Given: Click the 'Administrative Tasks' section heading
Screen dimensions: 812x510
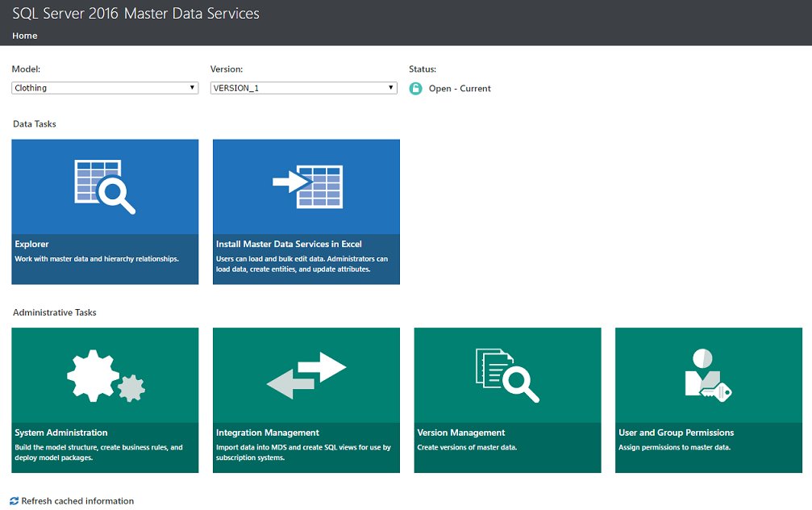Looking at the screenshot, I should point(54,312).
